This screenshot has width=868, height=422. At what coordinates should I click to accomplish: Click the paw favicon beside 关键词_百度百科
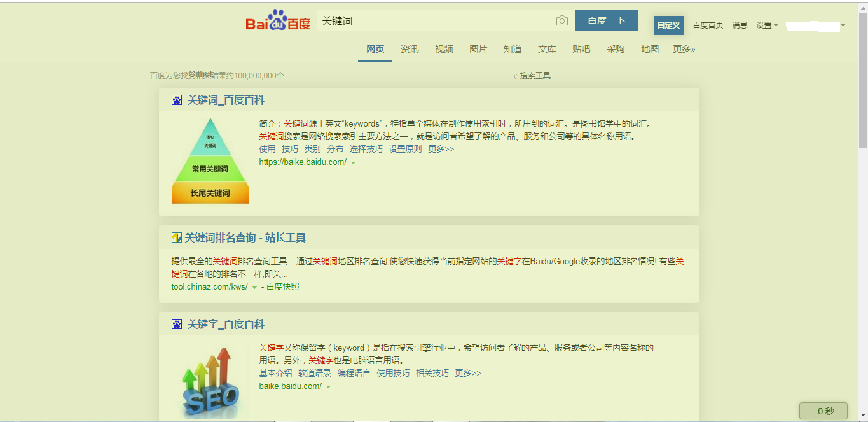pyautogui.click(x=177, y=100)
